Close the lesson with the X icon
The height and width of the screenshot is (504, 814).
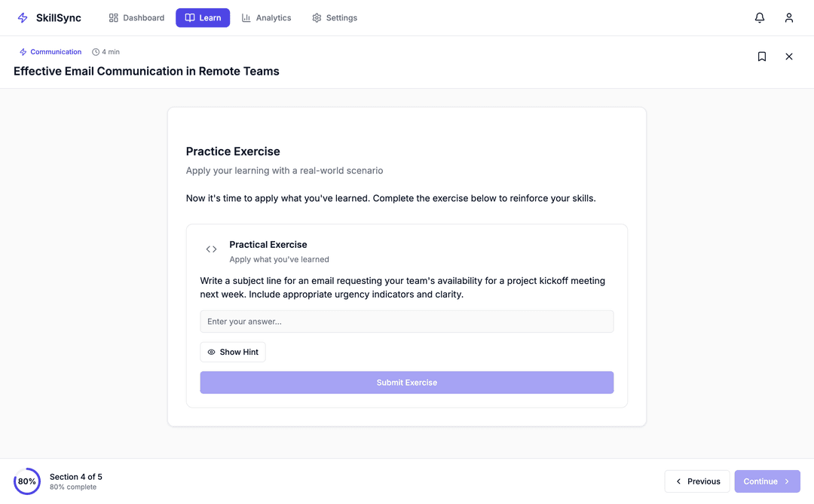click(789, 57)
